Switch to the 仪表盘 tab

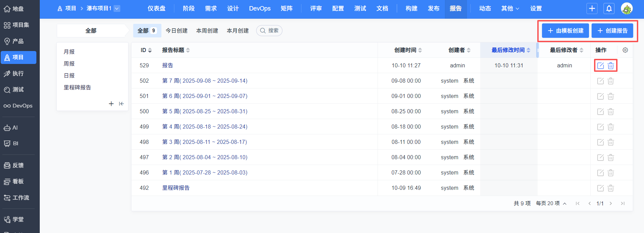click(x=156, y=9)
